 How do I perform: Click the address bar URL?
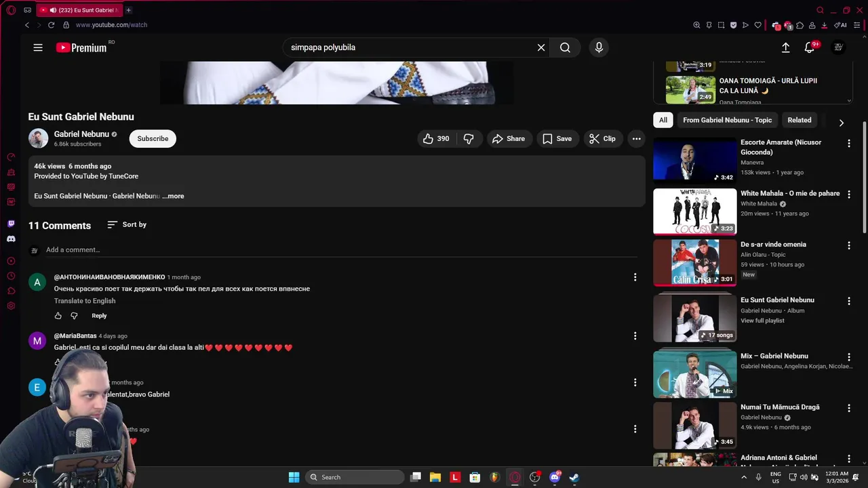(x=111, y=25)
